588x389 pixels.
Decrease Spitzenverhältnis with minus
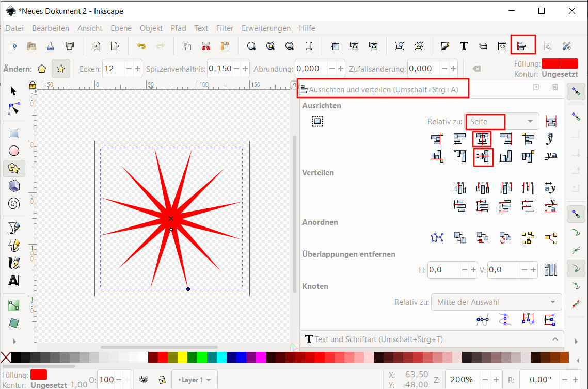coord(236,69)
